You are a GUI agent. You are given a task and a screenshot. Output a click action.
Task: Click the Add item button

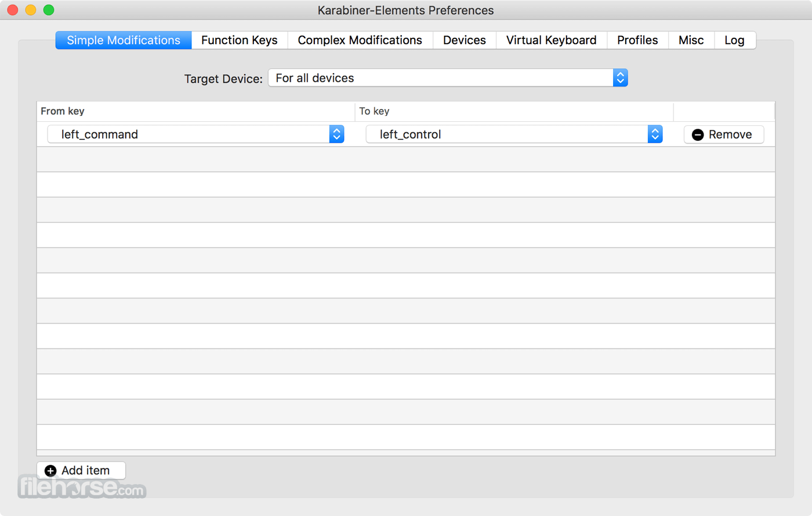[x=81, y=470]
